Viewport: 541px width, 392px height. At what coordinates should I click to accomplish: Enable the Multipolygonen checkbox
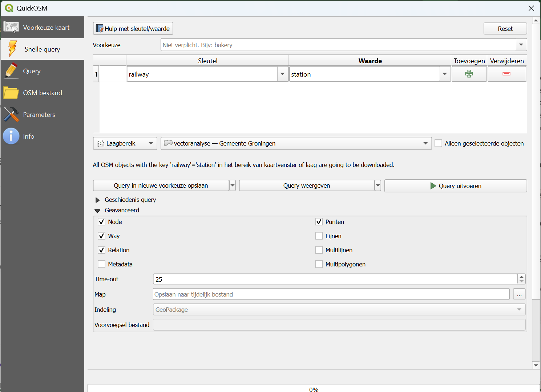pos(319,264)
